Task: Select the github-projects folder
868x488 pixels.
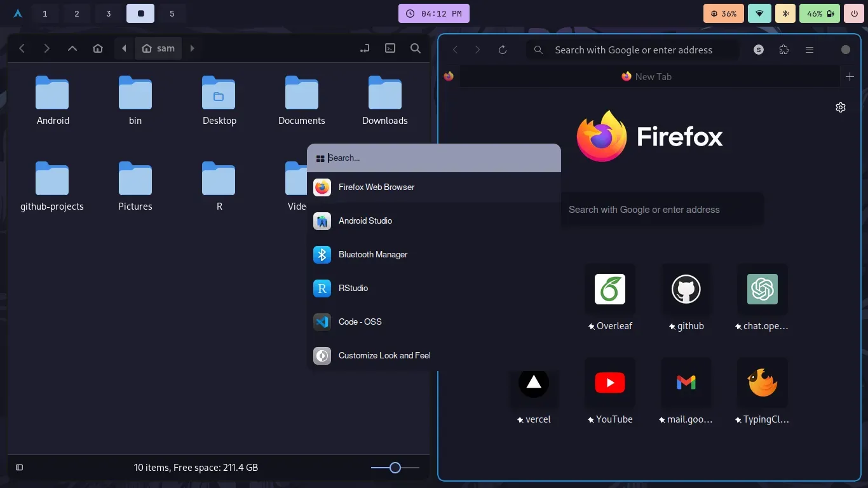Action: point(52,186)
